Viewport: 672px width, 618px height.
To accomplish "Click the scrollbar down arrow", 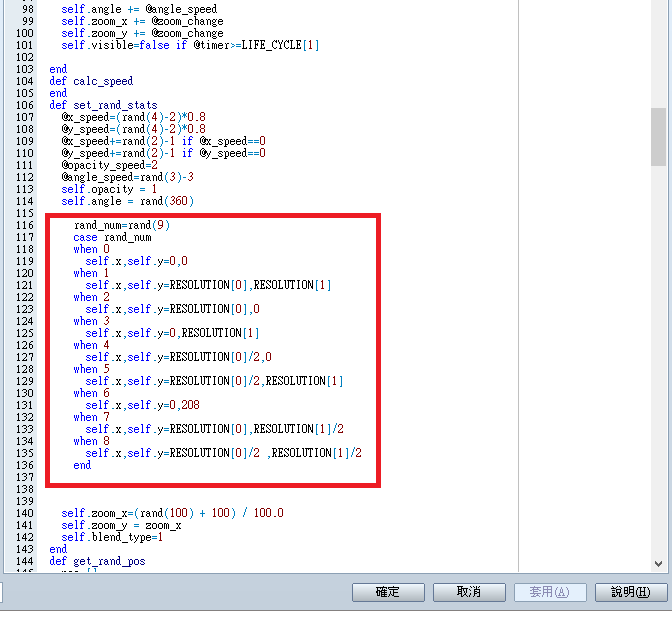I will (658, 564).
